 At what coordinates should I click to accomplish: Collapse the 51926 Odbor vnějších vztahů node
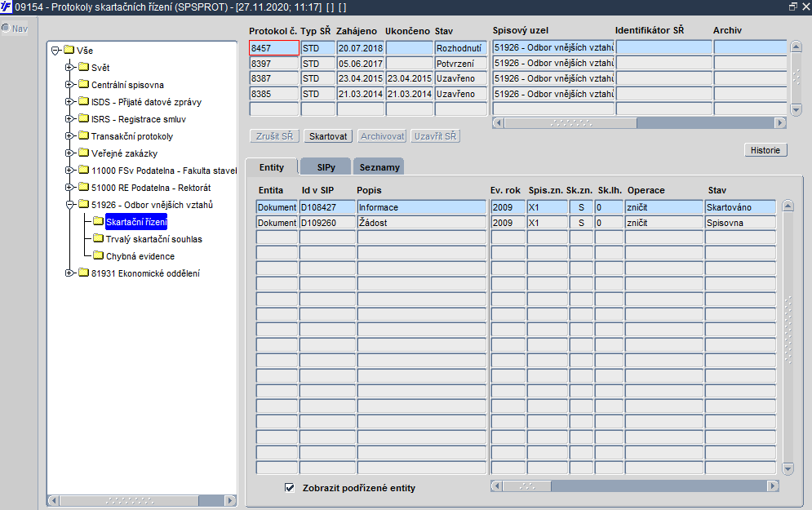69,205
